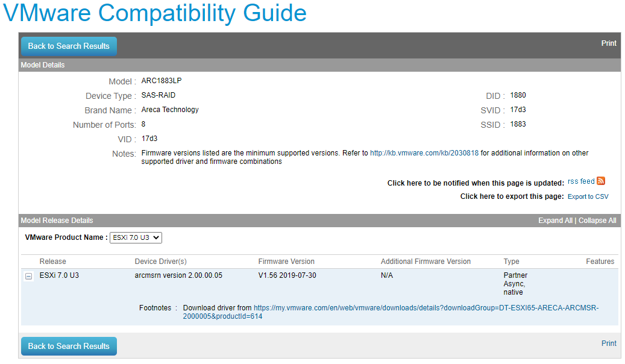Image resolution: width=625 pixels, height=364 pixels.
Task: Click the Firmware Version column header
Action: point(286,262)
